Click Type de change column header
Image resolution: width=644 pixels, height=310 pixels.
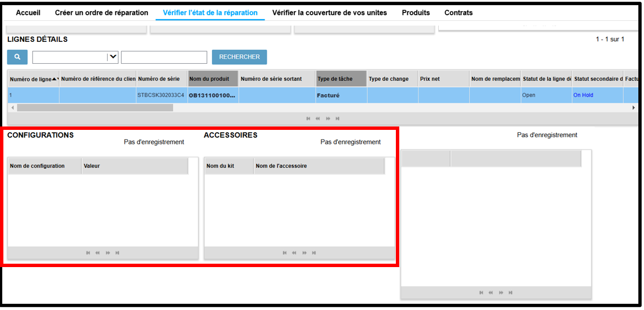point(392,79)
